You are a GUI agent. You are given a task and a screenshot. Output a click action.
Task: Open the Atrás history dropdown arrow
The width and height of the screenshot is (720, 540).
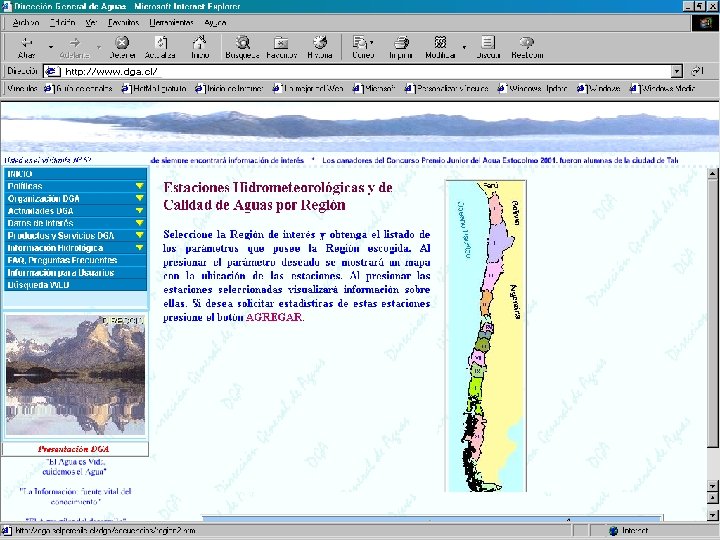click(51, 47)
